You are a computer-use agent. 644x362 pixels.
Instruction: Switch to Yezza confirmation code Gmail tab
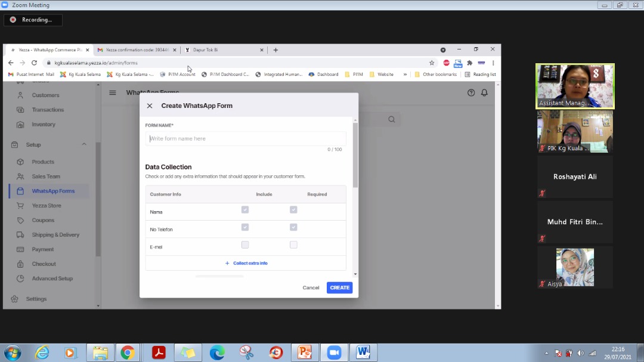(137, 49)
